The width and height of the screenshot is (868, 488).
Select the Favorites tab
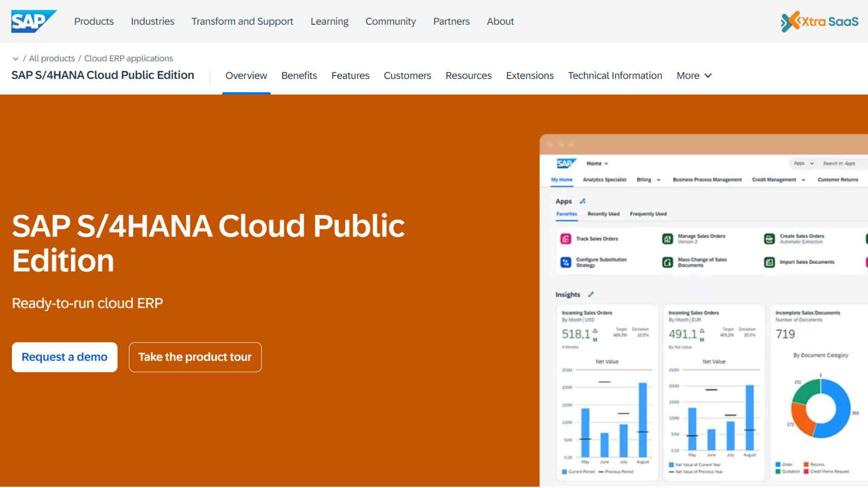click(x=567, y=214)
